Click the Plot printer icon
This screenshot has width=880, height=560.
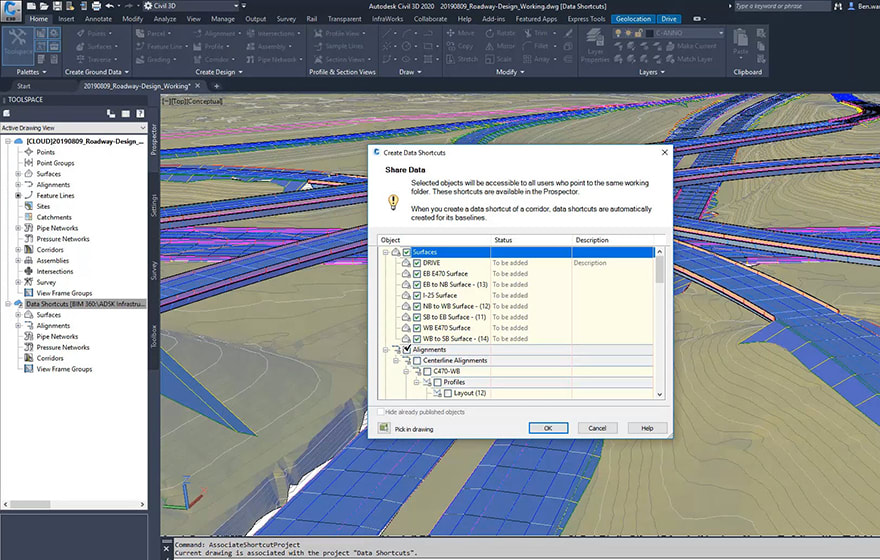(x=96, y=6)
